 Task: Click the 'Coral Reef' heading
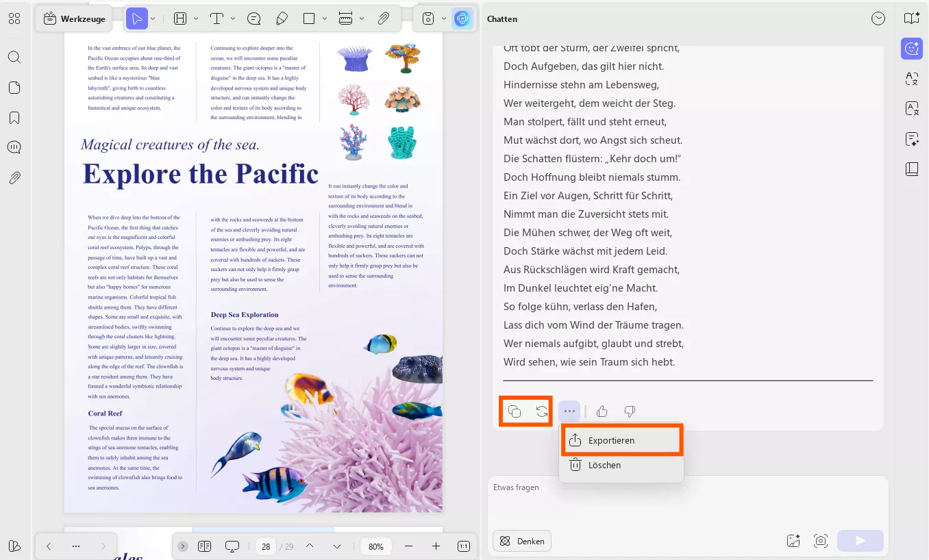point(106,413)
